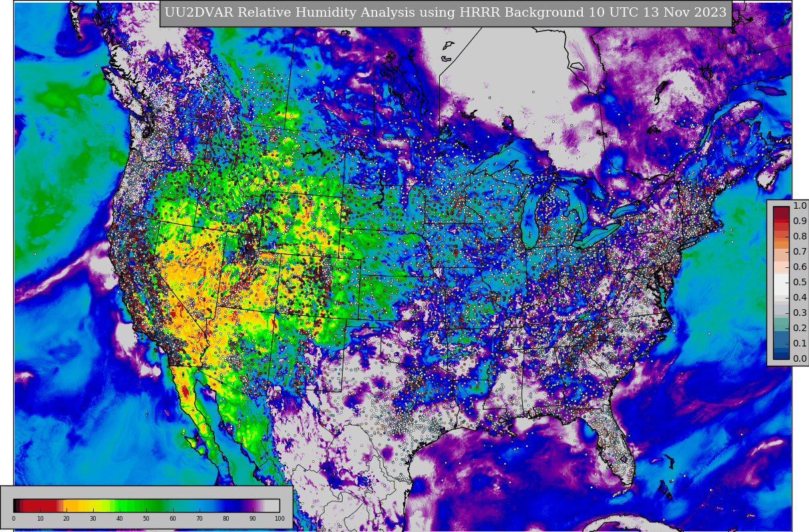Viewport: 809px width, 532px height.
Task: Click the "0.4" label on the vertical colorbar
Action: pyautogui.click(x=800, y=298)
